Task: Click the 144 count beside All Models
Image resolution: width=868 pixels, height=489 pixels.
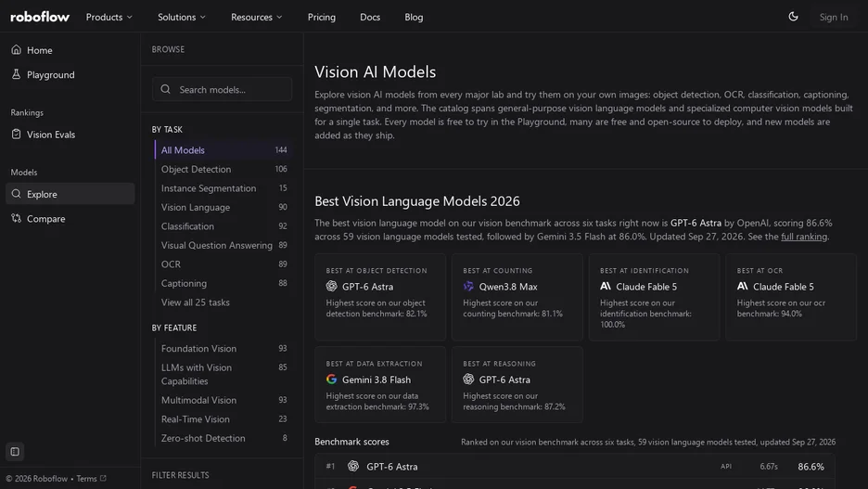Action: pyautogui.click(x=281, y=149)
